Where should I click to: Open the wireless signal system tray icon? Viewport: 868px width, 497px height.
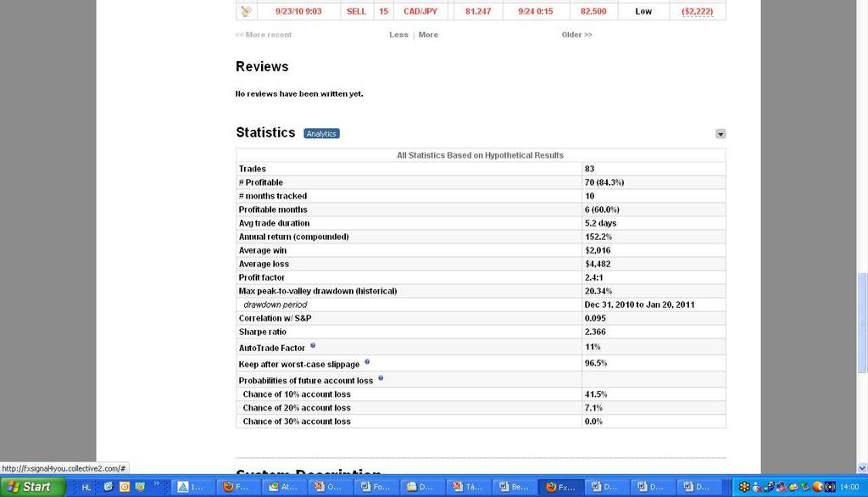point(830,487)
